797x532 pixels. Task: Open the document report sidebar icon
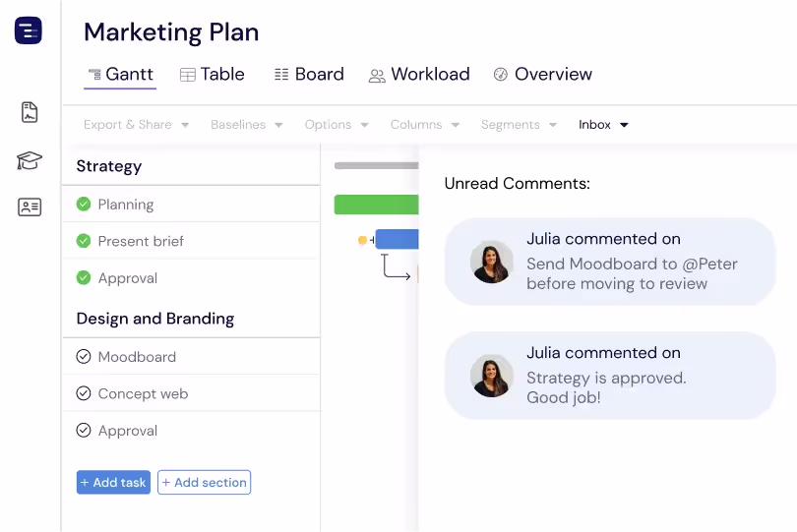pyautogui.click(x=30, y=112)
